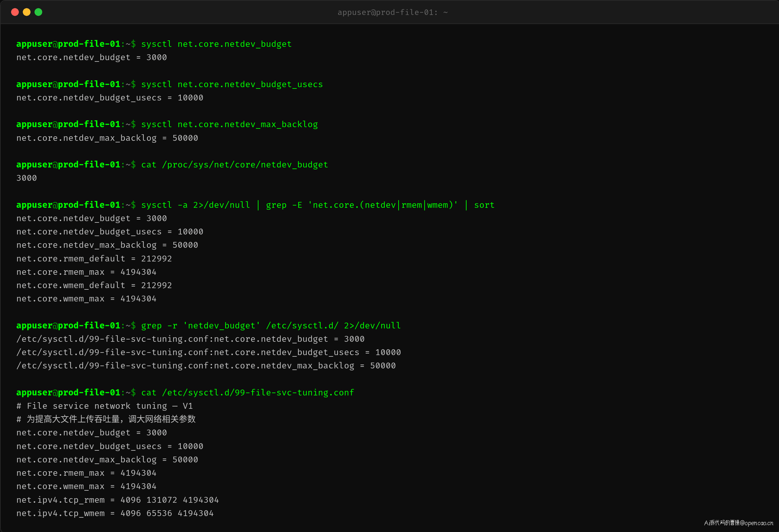This screenshot has width=779, height=532.
Task: Click the lone output value 3000
Action: pos(27,178)
